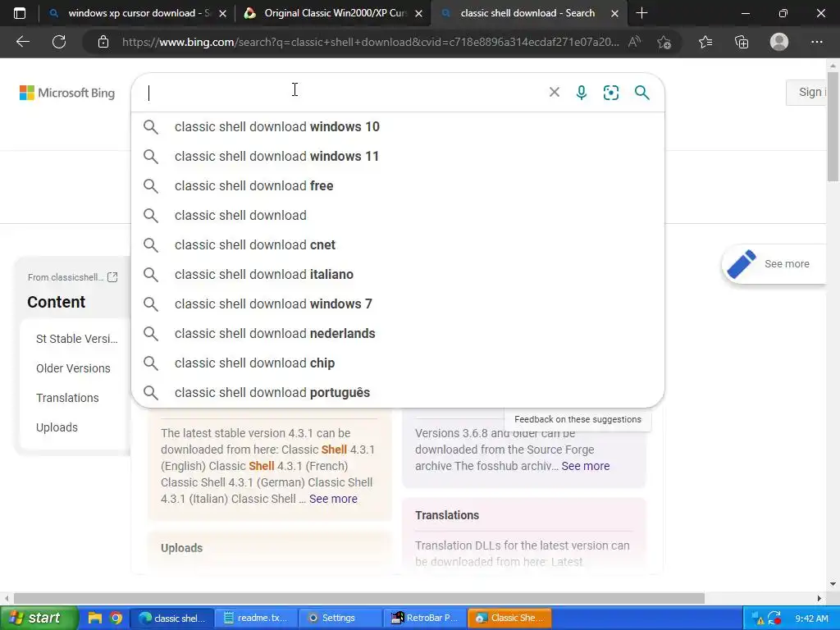Screen dimensions: 840x630
Task: Open the Favorites list icon
Action: coord(705,42)
